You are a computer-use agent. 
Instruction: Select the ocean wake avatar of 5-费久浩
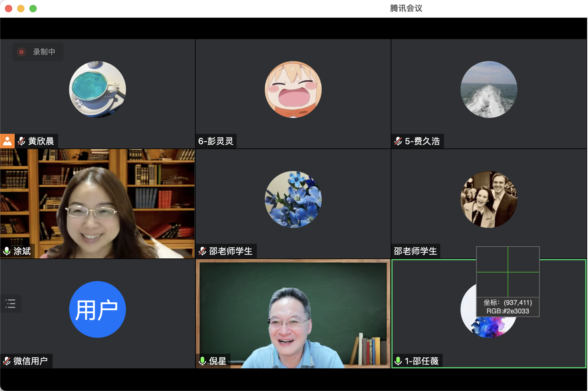(x=489, y=90)
